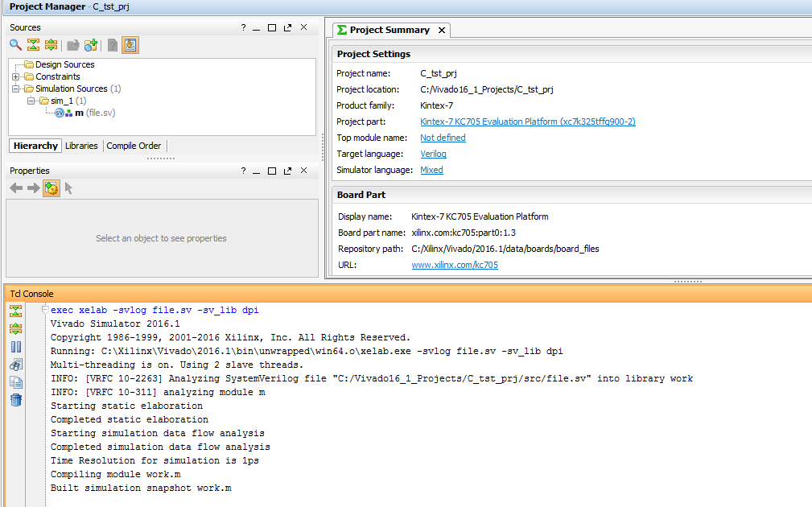Viewport: 812px width, 507px height.
Task: Expand the Constraints folder
Action: point(16,76)
